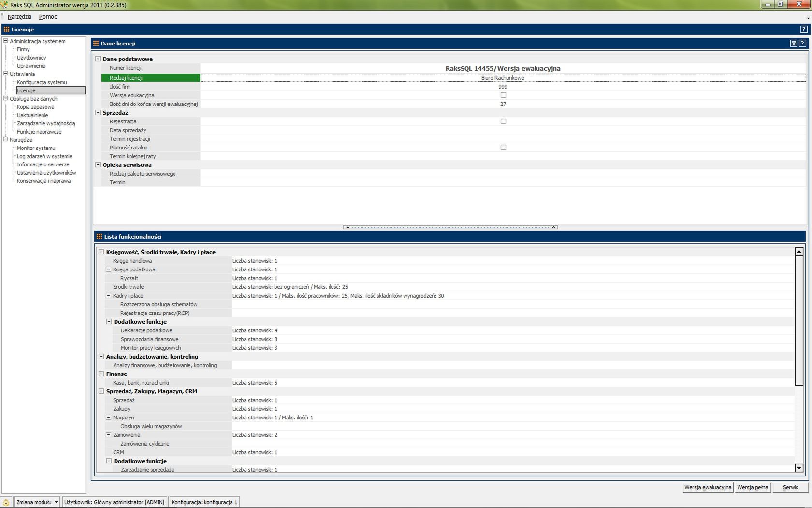Open Informacje o serwerze tree item

(x=43, y=164)
